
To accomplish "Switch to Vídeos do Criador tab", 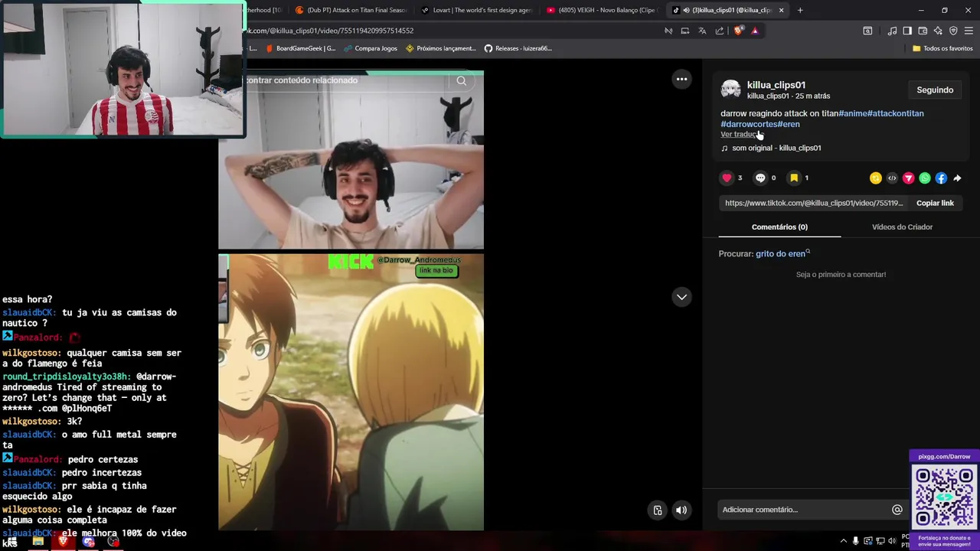I will (902, 227).
